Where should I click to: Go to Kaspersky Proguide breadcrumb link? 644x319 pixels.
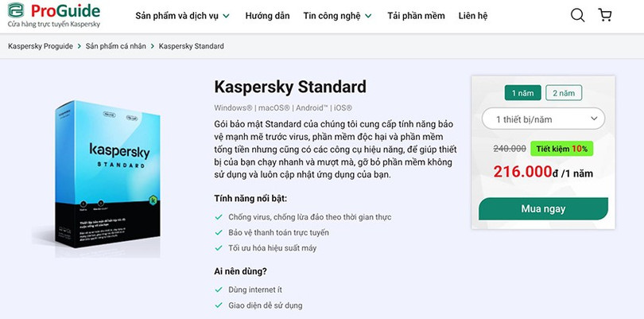(x=41, y=46)
